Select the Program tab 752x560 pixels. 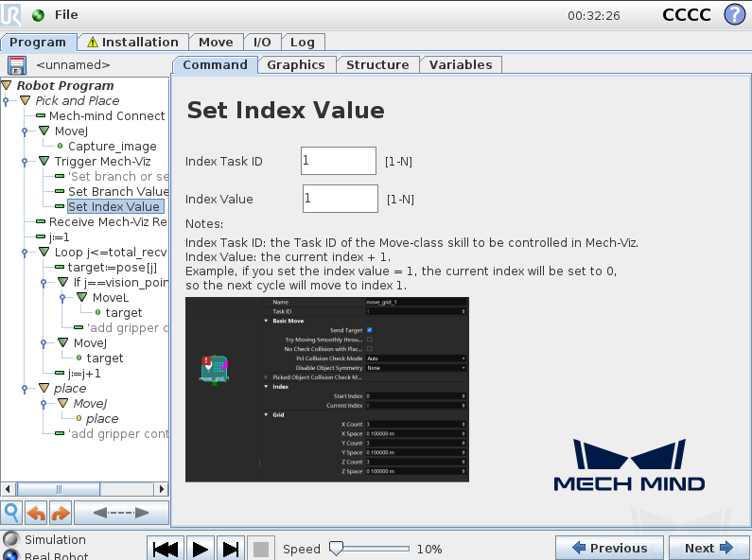(38, 43)
